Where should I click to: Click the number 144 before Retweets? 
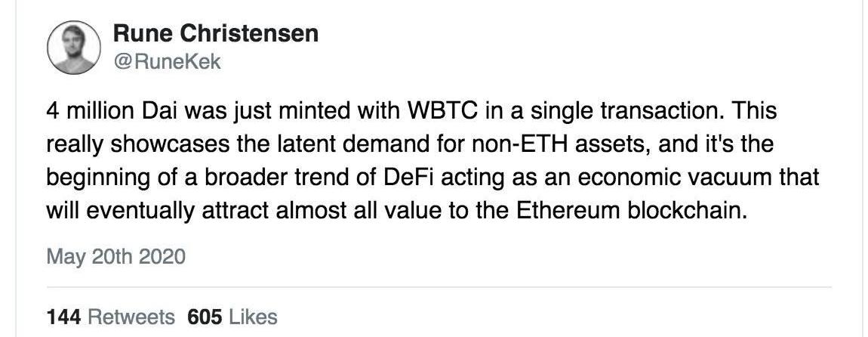(x=64, y=317)
